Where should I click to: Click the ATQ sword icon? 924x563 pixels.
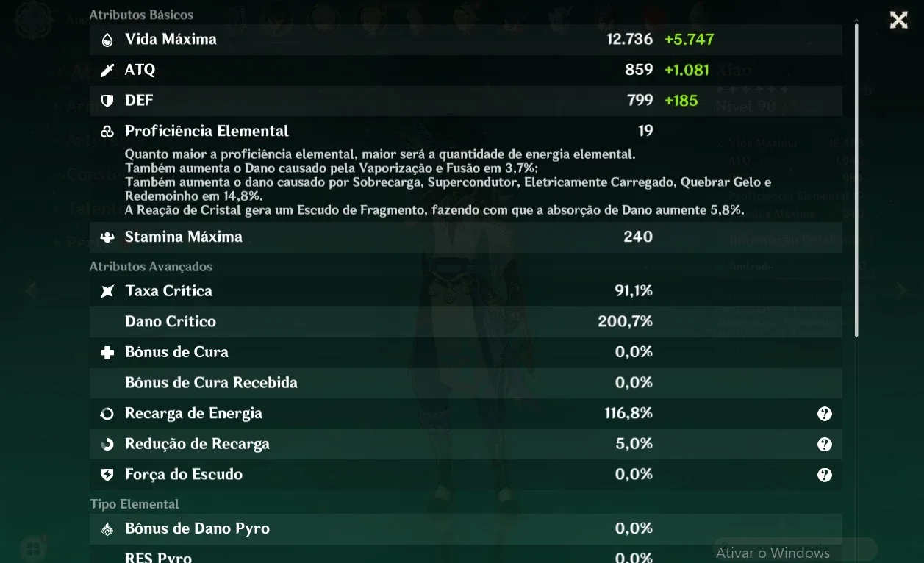pos(107,70)
